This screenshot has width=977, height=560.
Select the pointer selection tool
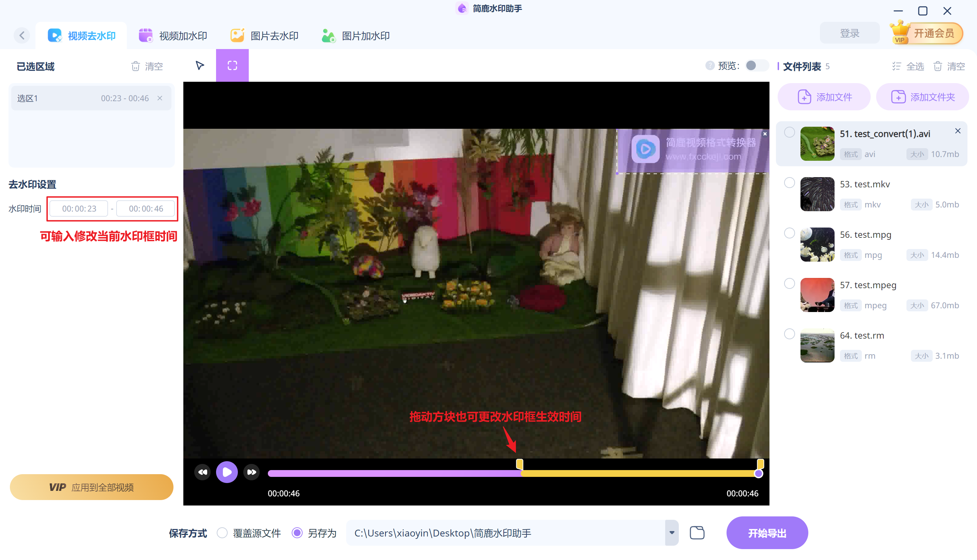click(200, 65)
